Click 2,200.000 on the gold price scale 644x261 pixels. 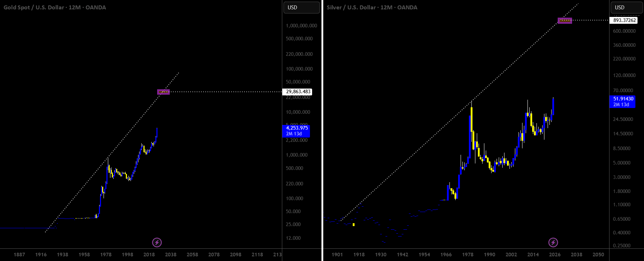(297, 140)
